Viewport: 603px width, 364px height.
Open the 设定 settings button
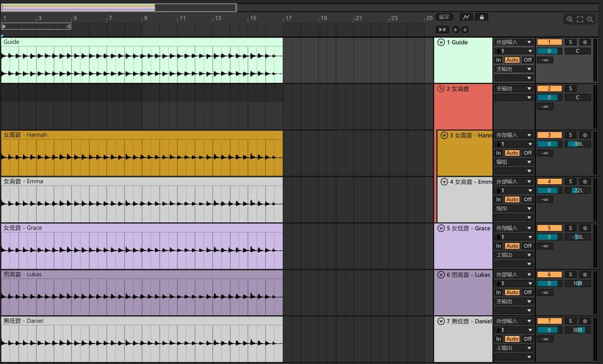[444, 17]
